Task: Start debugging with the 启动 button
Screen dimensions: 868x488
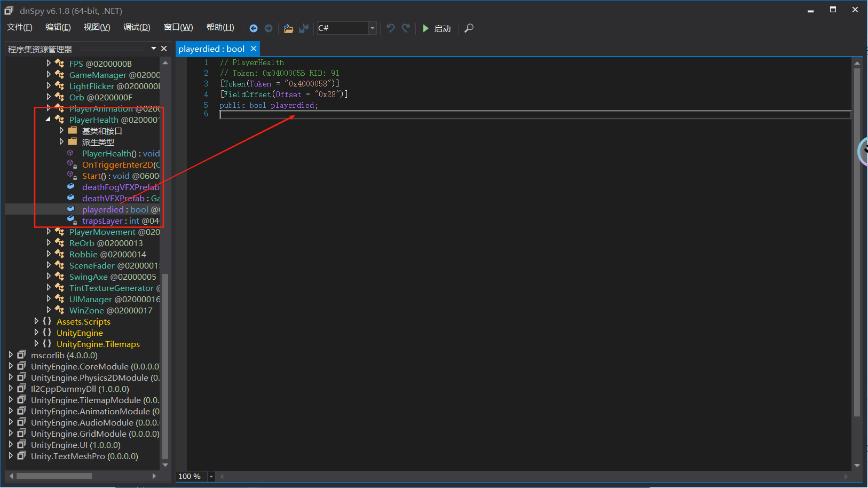Action: pyautogui.click(x=437, y=28)
